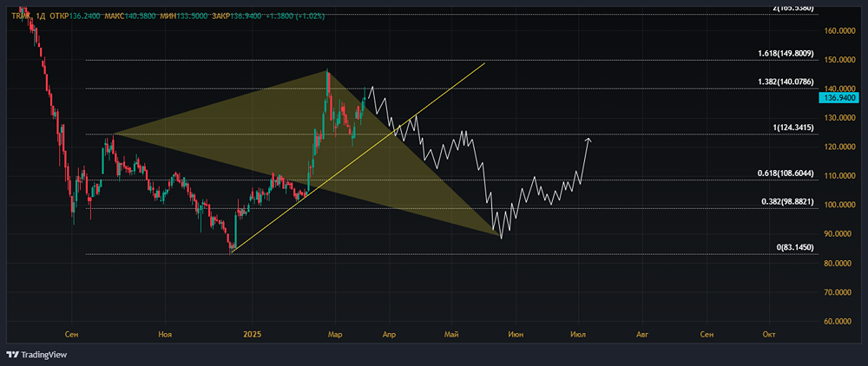Click the Май label on the time axis
868x366 pixels.
pyautogui.click(x=451, y=335)
